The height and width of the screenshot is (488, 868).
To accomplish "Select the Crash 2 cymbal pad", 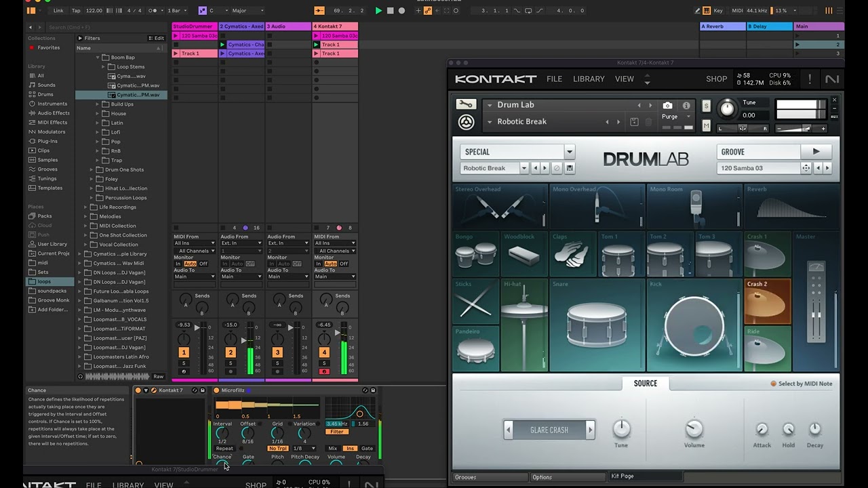I will coord(768,302).
